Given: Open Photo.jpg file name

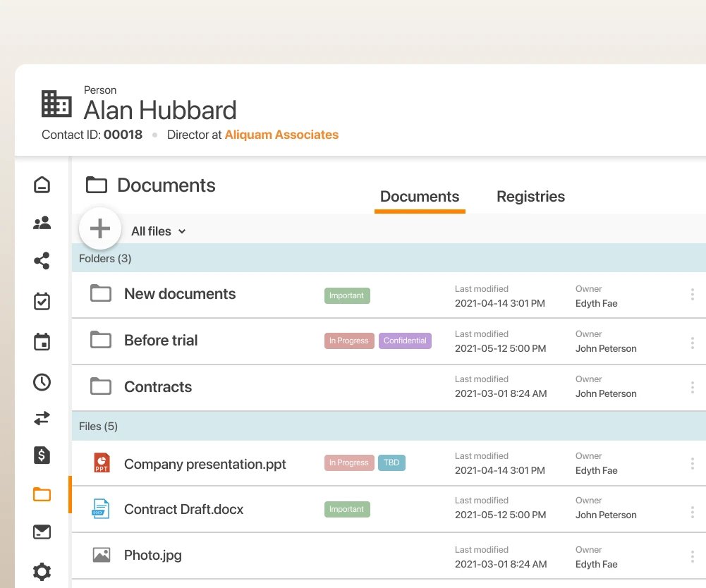Looking at the screenshot, I should [152, 555].
